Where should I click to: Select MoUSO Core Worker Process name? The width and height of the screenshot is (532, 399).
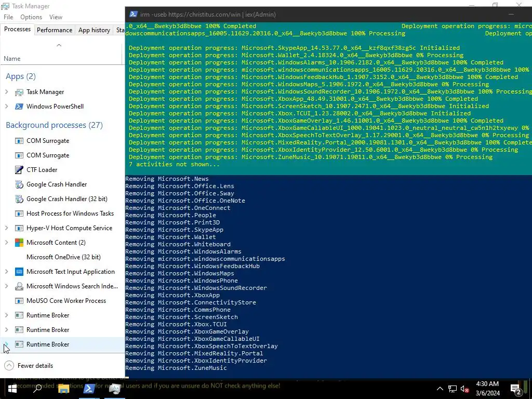tap(66, 301)
